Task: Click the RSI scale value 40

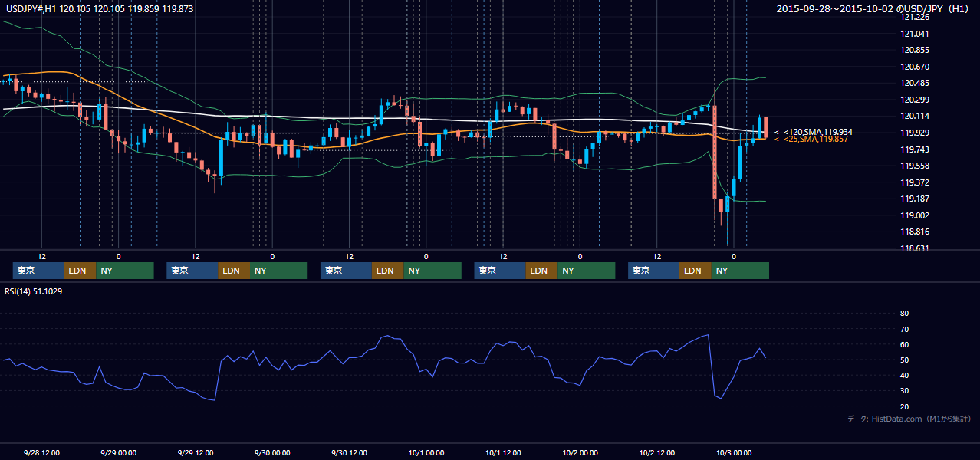Action: (x=904, y=375)
